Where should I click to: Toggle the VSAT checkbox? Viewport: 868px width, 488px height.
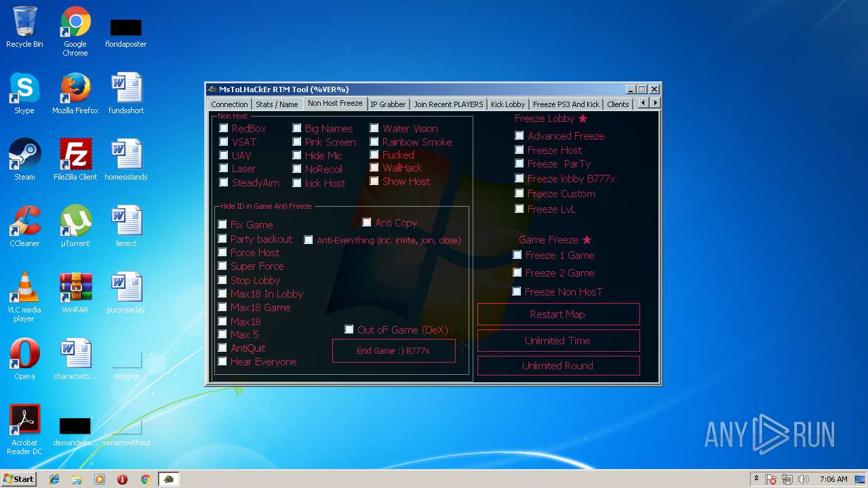224,142
